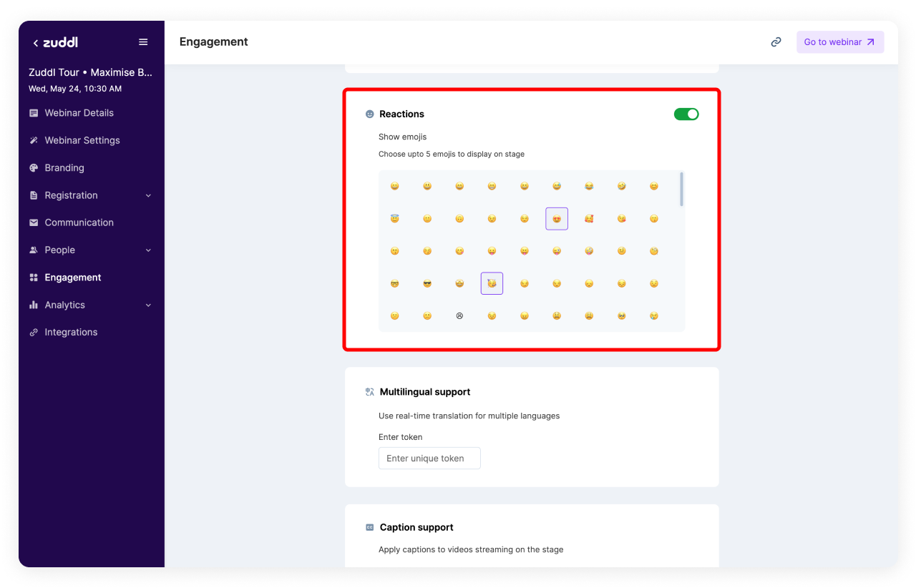916x588 pixels.
Task: Pick the kissing heart emoji
Action: [x=621, y=219]
